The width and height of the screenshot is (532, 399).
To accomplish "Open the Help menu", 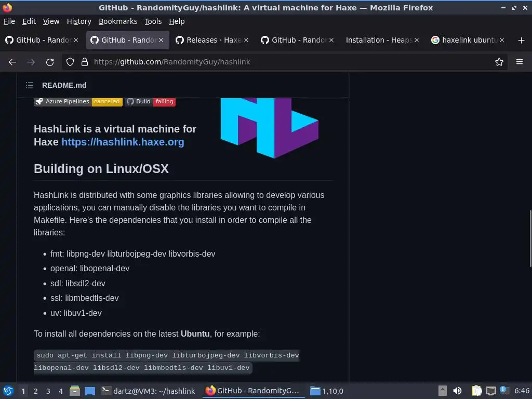I will 177,21.
